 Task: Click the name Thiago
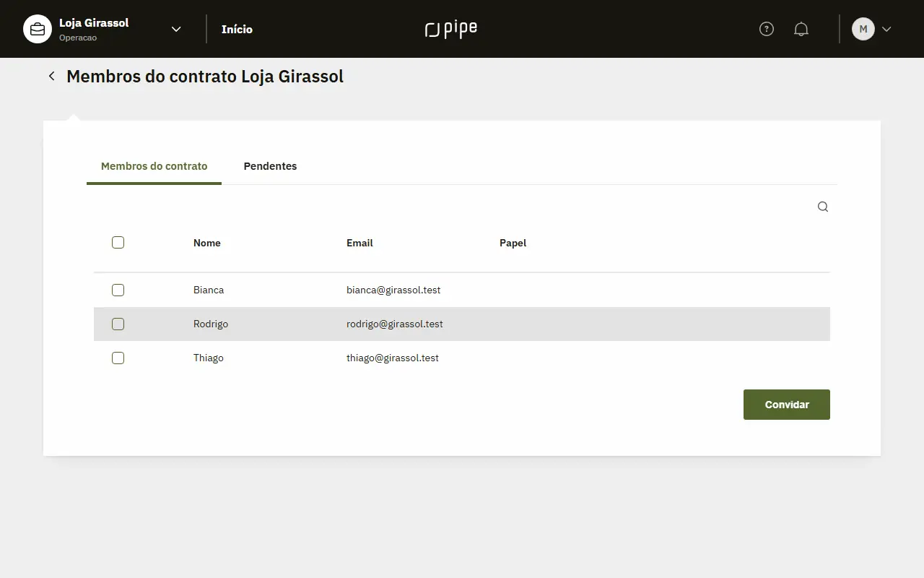point(209,358)
